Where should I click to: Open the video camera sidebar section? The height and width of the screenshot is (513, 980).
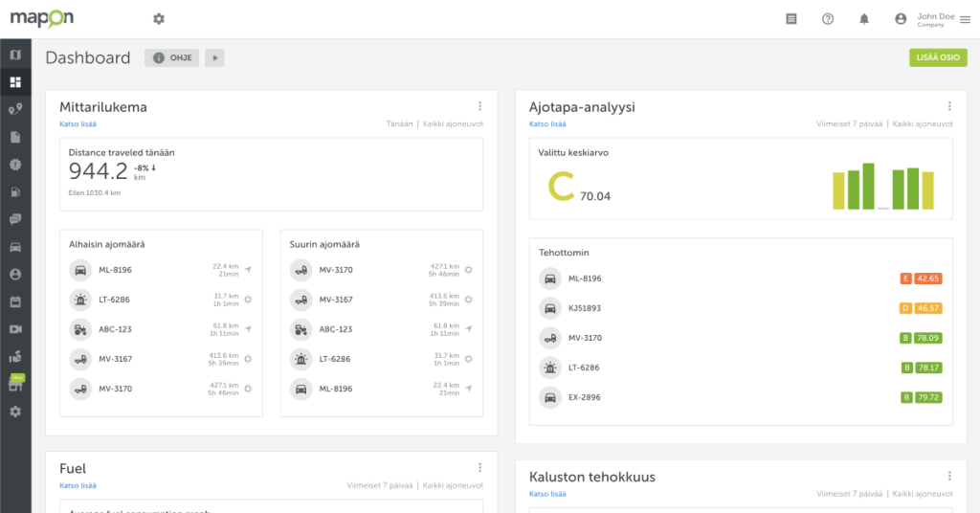click(15, 329)
